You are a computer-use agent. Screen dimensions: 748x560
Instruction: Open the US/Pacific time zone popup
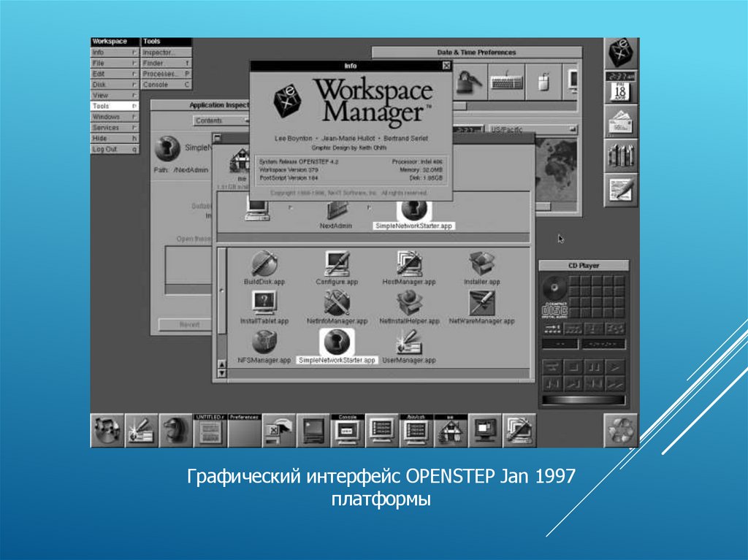(x=533, y=129)
